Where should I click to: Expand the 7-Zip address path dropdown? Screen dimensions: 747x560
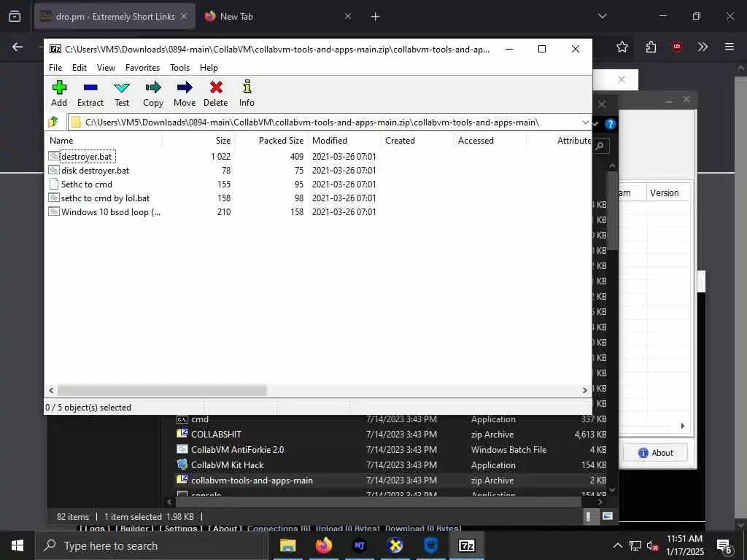click(x=585, y=122)
